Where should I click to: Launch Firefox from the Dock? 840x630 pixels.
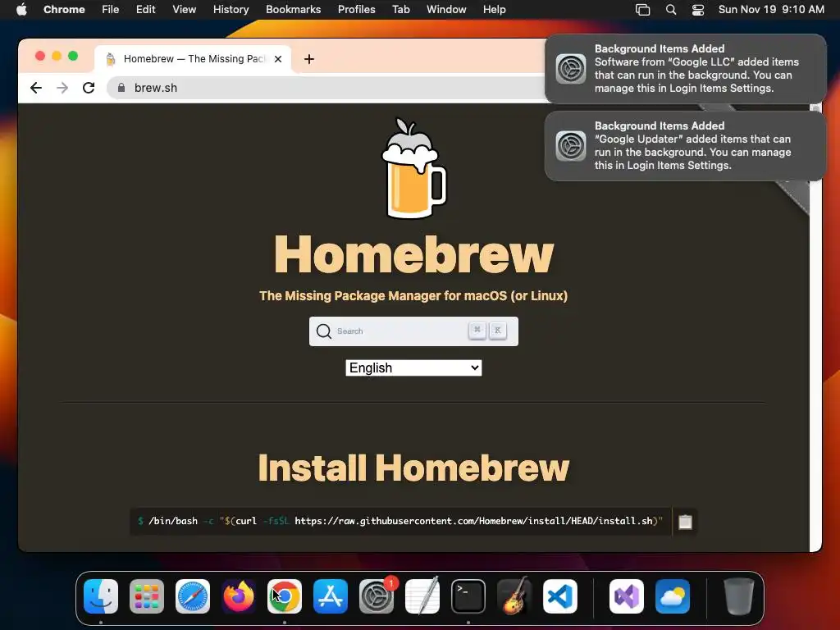tap(239, 596)
